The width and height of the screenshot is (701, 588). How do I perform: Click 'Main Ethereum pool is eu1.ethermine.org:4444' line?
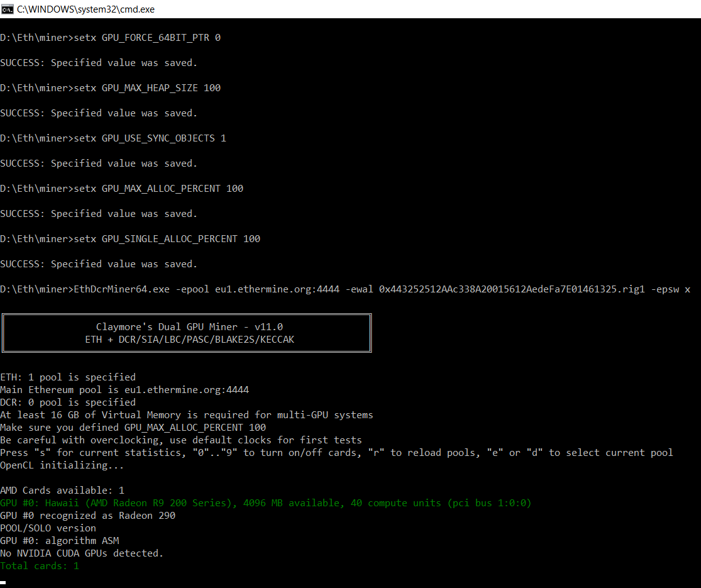(124, 389)
